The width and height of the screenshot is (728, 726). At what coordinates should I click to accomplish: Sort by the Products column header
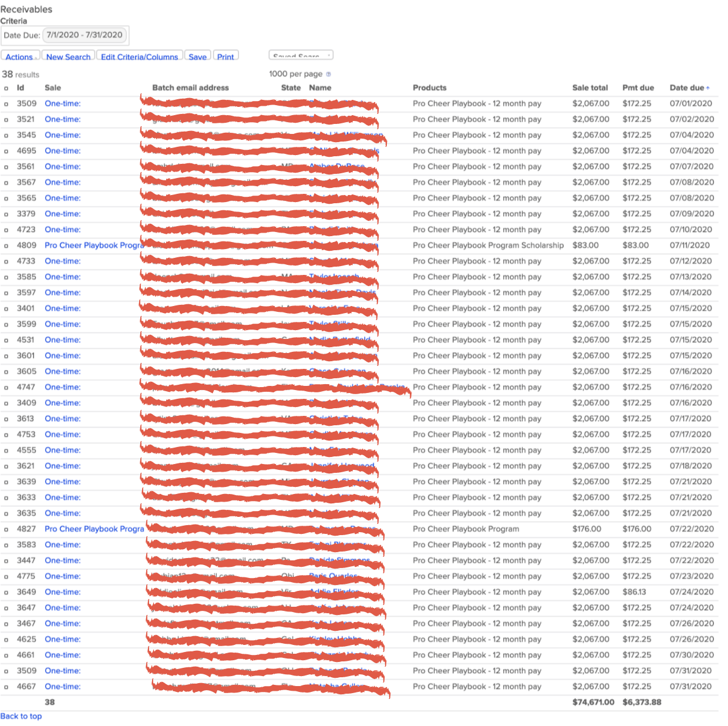click(430, 88)
